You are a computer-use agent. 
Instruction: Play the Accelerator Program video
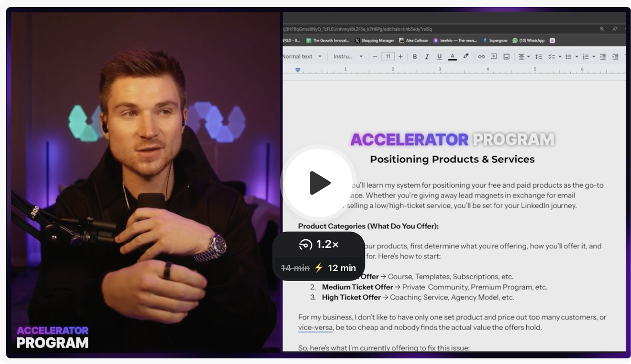pos(318,183)
